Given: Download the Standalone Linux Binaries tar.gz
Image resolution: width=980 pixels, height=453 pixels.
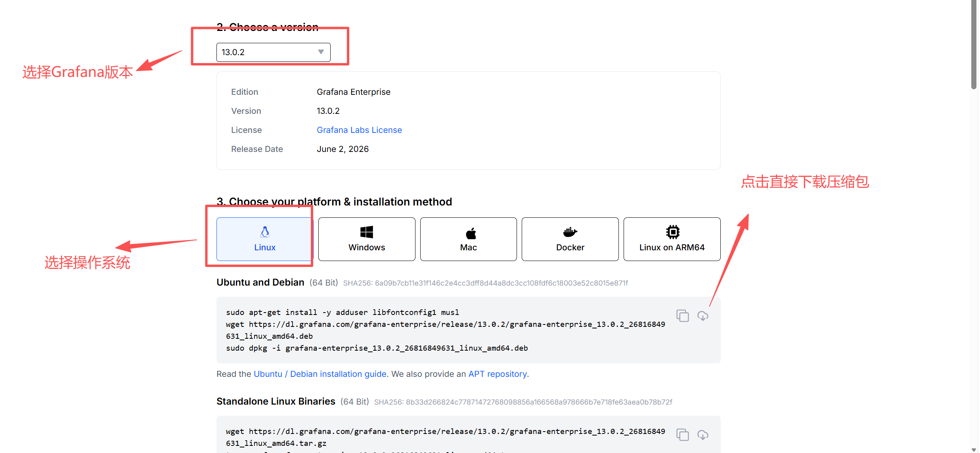Looking at the screenshot, I should tap(703, 435).
